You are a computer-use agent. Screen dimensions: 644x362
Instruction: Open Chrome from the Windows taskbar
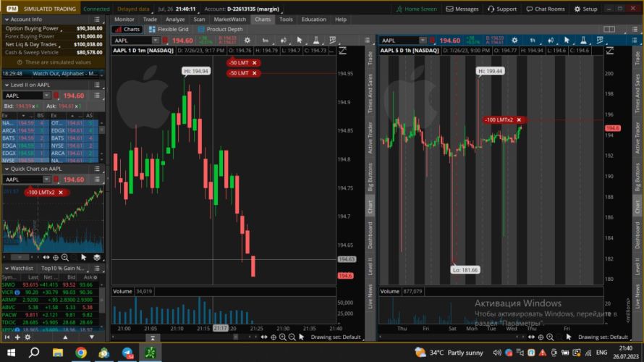[x=80, y=352]
